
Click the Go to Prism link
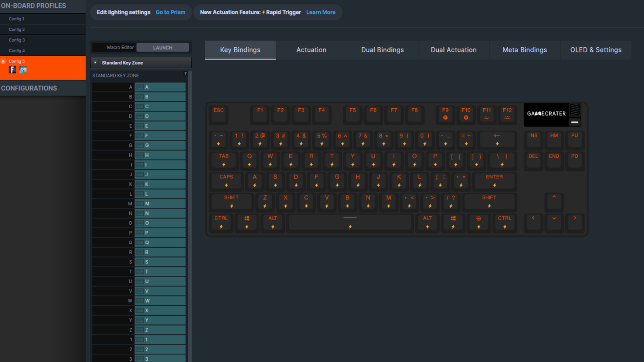170,12
